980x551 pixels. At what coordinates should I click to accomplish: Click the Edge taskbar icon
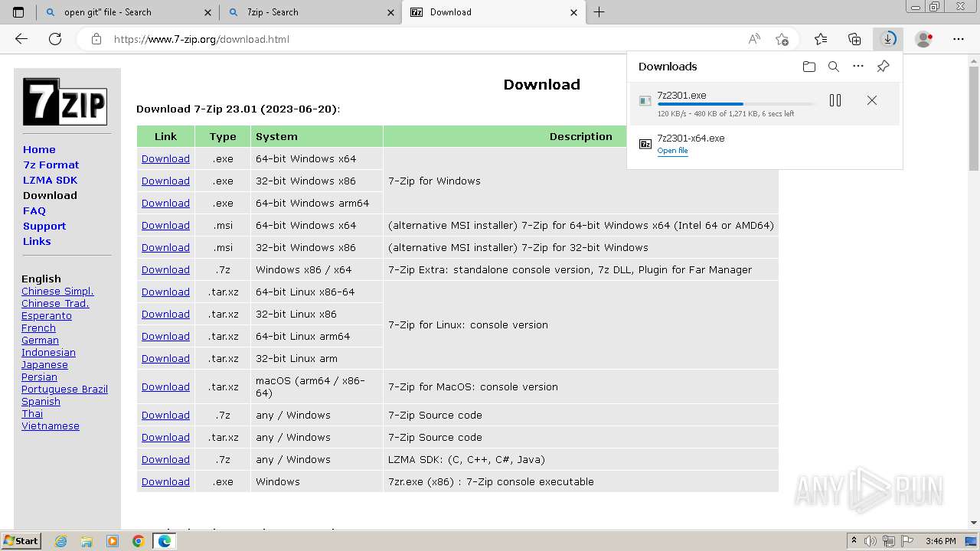point(165,541)
